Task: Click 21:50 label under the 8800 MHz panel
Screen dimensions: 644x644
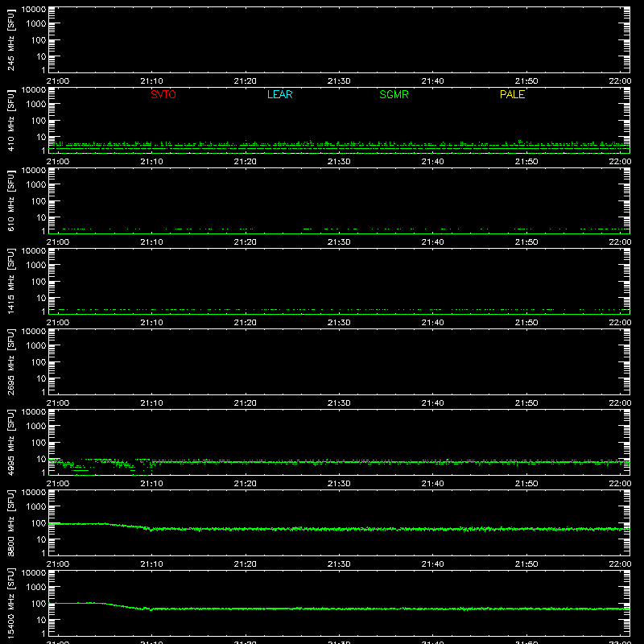Action: pos(526,564)
